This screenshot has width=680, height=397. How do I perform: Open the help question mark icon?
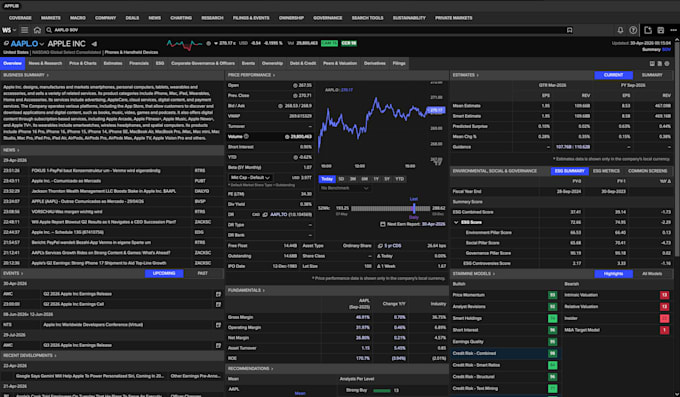coord(633,30)
